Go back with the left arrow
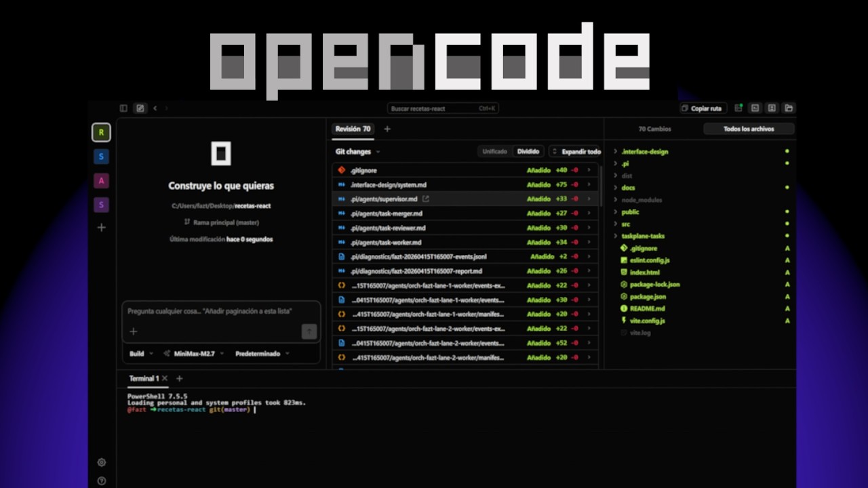The image size is (868, 488). click(155, 108)
